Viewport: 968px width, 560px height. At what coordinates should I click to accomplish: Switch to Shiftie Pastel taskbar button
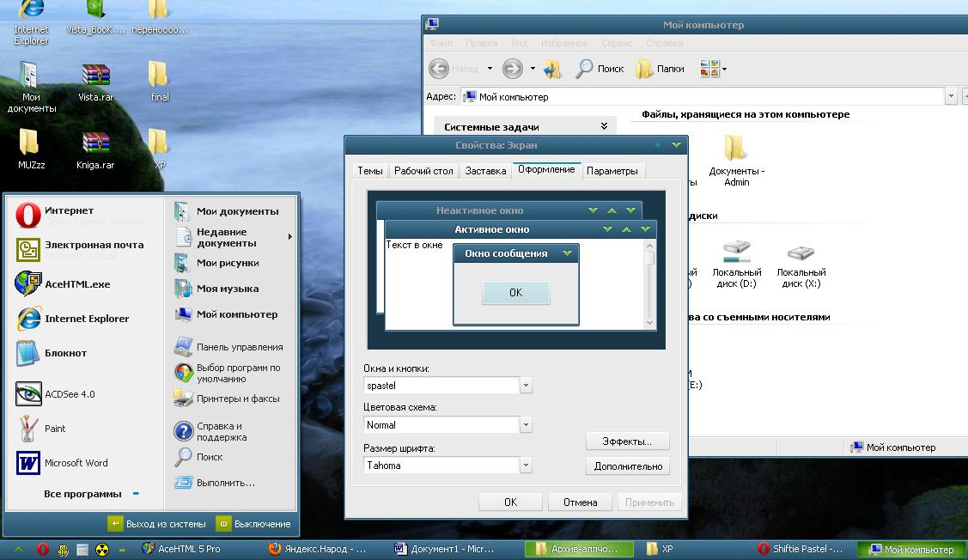(x=801, y=549)
